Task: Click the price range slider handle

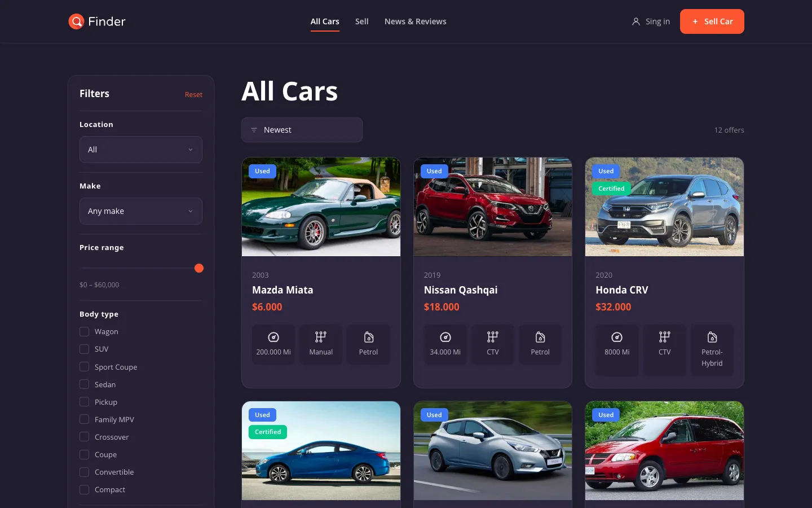Action: [199, 268]
